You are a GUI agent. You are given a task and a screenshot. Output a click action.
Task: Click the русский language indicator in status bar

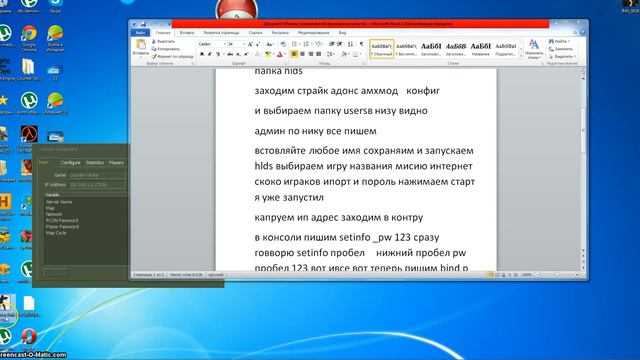click(x=216, y=275)
